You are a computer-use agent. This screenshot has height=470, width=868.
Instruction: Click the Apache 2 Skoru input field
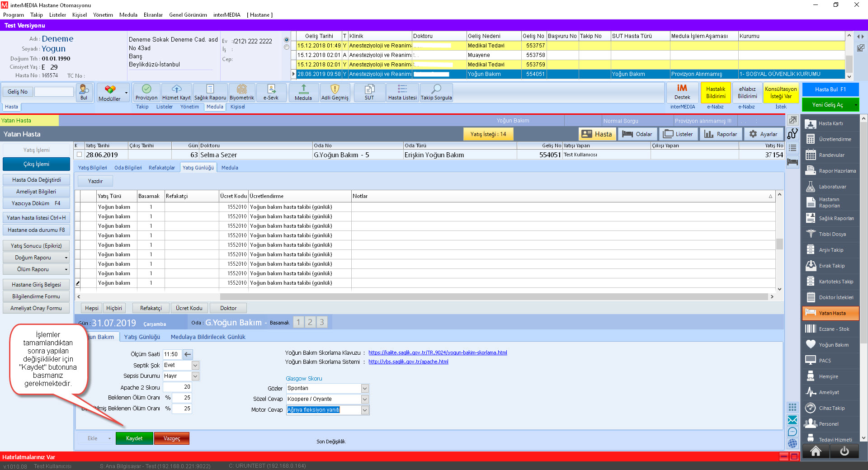(x=177, y=387)
